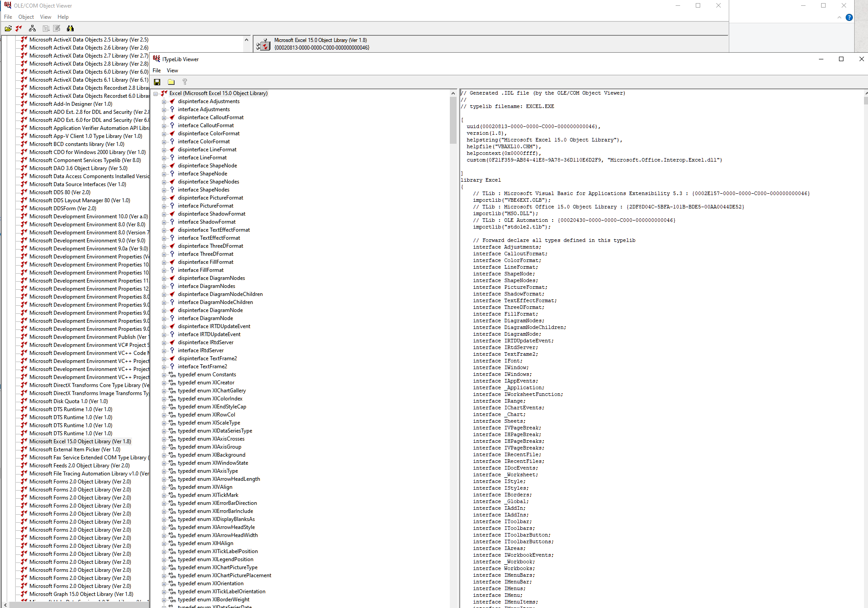Expand dispinterface Adjustments node
Image resolution: width=868 pixels, height=608 pixels.
pos(164,102)
